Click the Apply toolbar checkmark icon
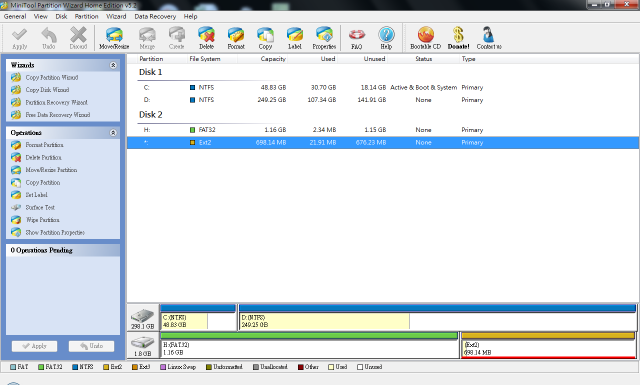Viewport: 640px width, 385px height. (19, 36)
